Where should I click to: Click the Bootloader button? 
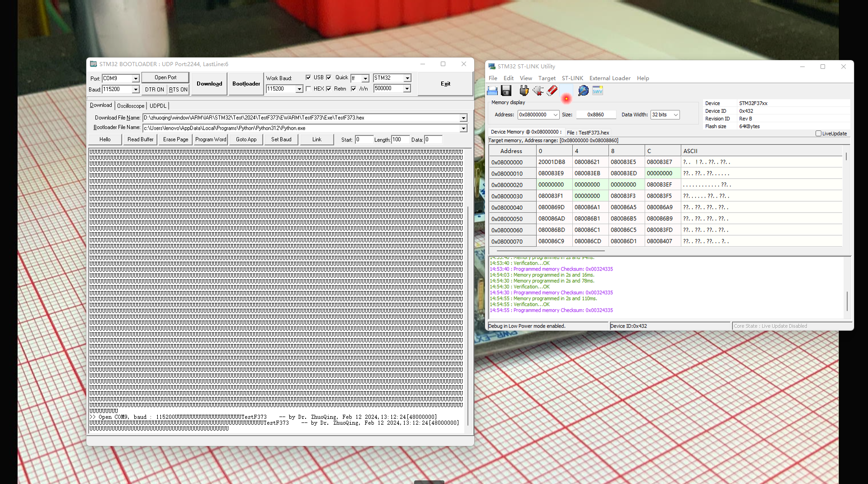(246, 84)
